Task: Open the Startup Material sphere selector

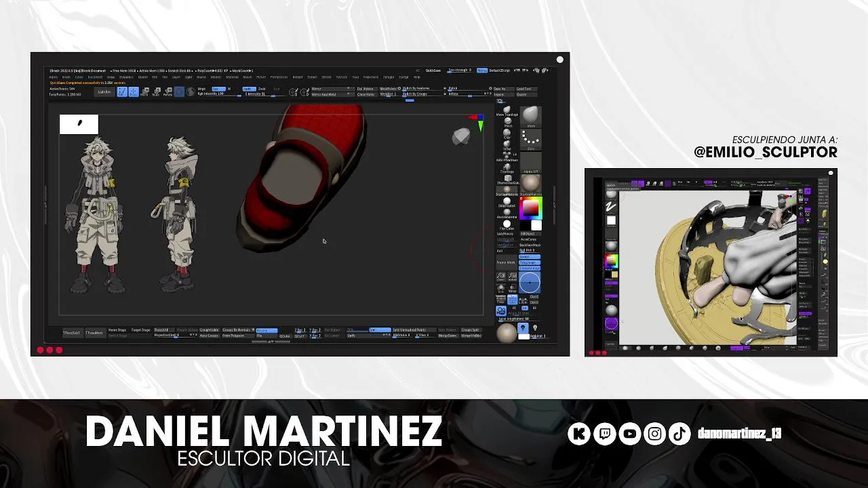Action: (531, 186)
